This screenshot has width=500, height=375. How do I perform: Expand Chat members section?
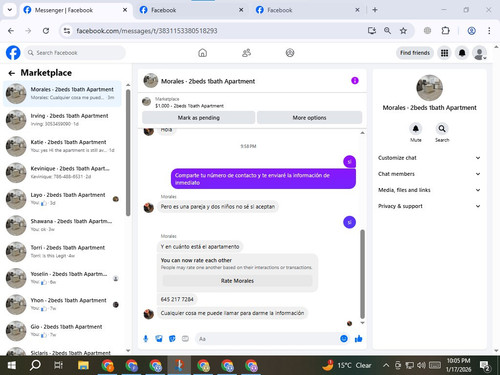click(x=429, y=174)
